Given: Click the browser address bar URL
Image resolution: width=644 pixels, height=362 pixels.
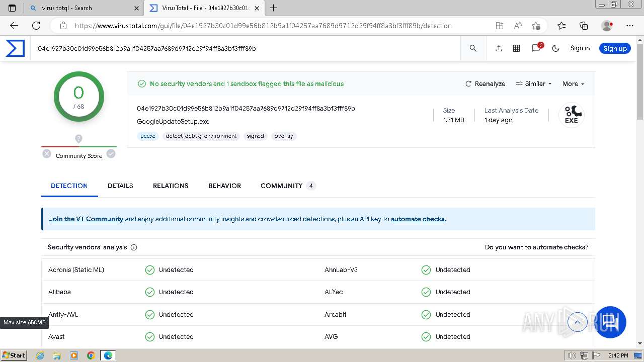Looking at the screenshot, I should coord(263,26).
